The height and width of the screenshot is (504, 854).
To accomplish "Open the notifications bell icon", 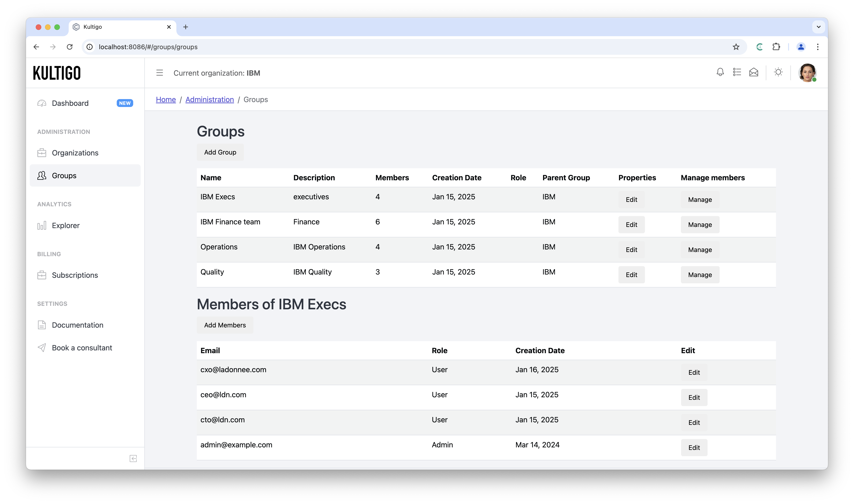I will pos(720,72).
